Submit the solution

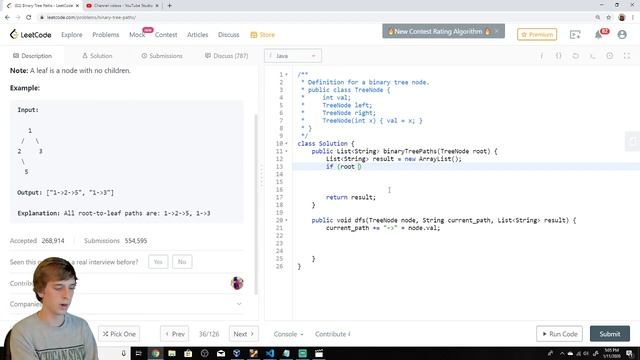tap(610, 334)
